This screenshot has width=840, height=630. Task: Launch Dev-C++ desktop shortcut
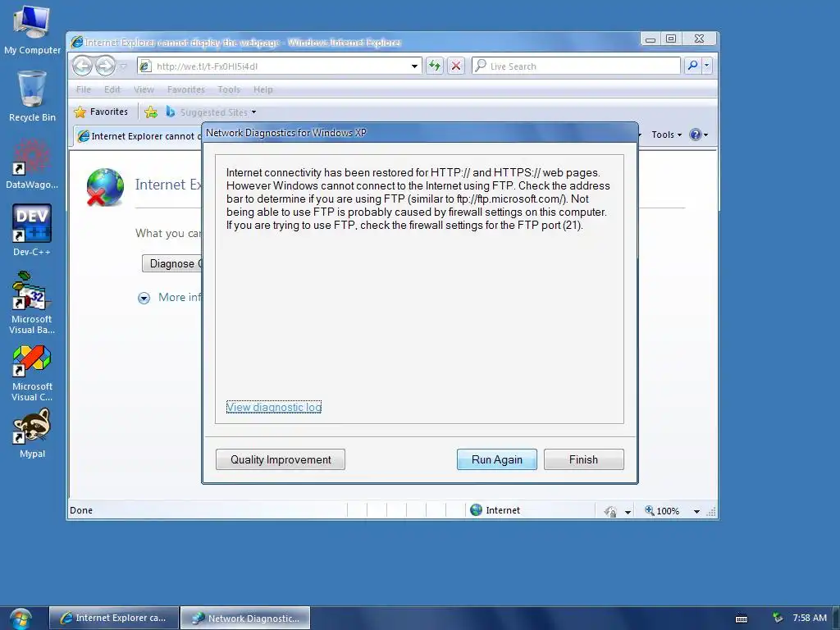click(32, 231)
